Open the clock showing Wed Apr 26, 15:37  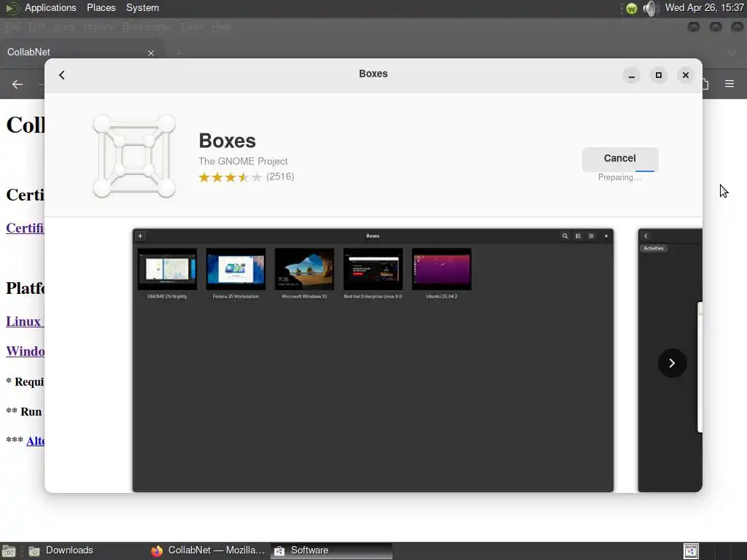pos(705,7)
